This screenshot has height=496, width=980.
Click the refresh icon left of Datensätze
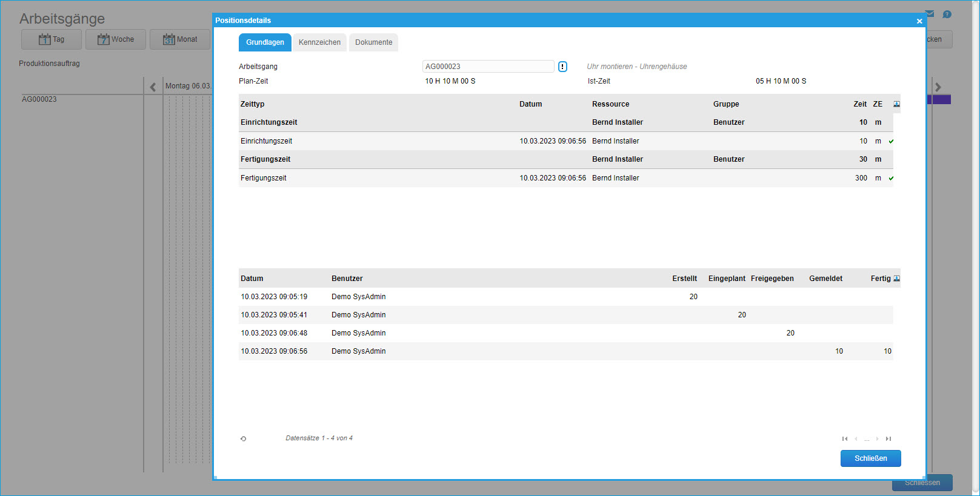[x=244, y=438]
